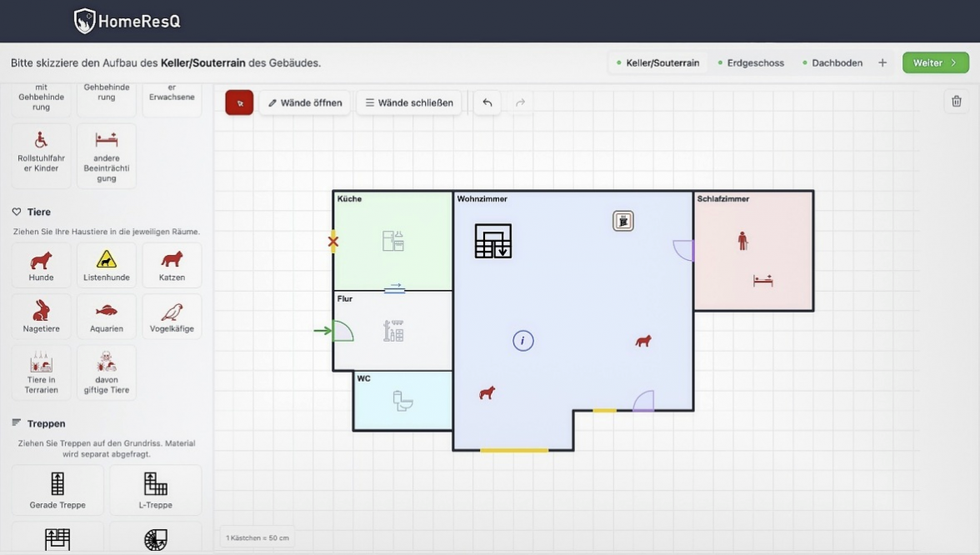Redo the floor plan change
980x555 pixels.
pyautogui.click(x=520, y=103)
